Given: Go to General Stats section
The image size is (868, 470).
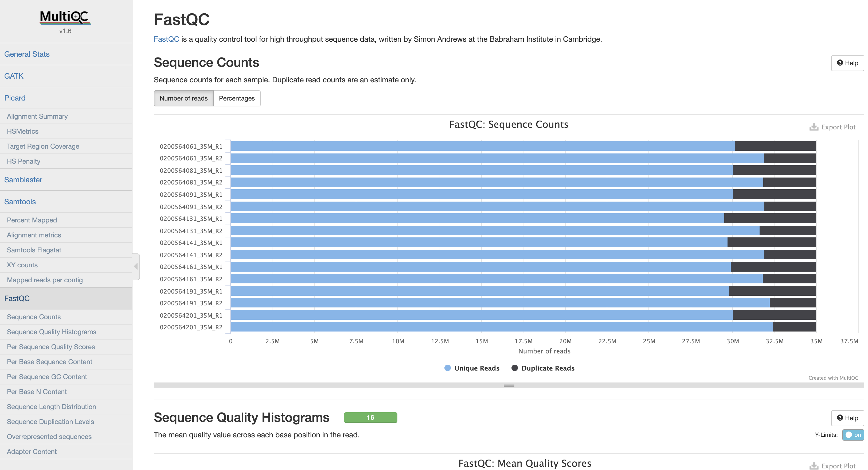Looking at the screenshot, I should click(x=66, y=54).
